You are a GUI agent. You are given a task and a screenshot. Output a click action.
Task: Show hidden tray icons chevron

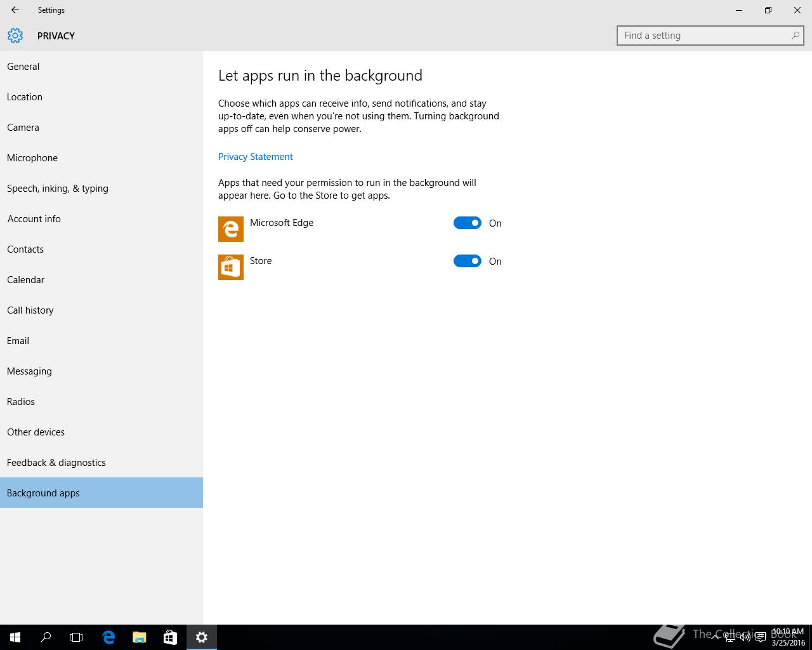(x=715, y=637)
